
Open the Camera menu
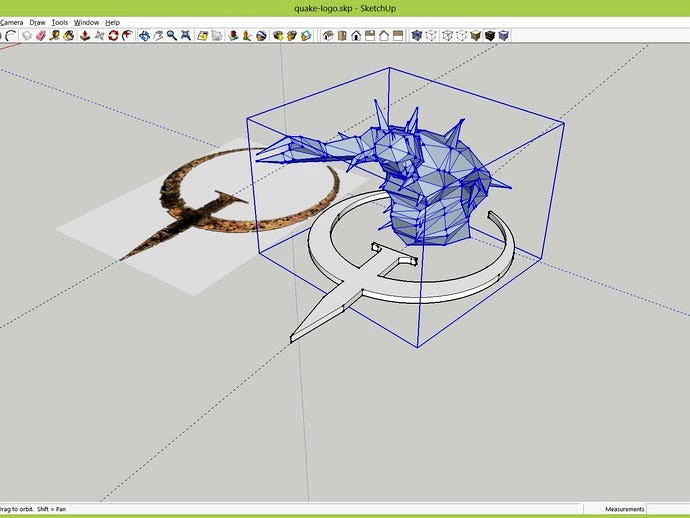(11, 22)
